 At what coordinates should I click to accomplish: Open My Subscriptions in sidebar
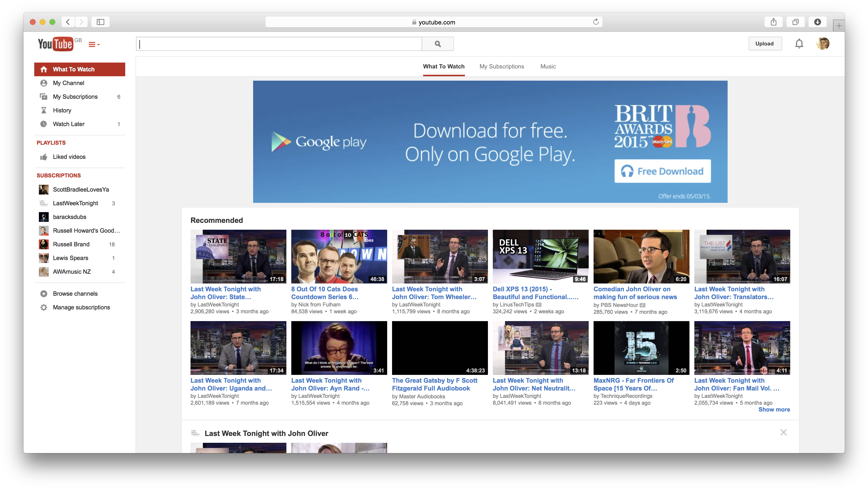point(79,97)
